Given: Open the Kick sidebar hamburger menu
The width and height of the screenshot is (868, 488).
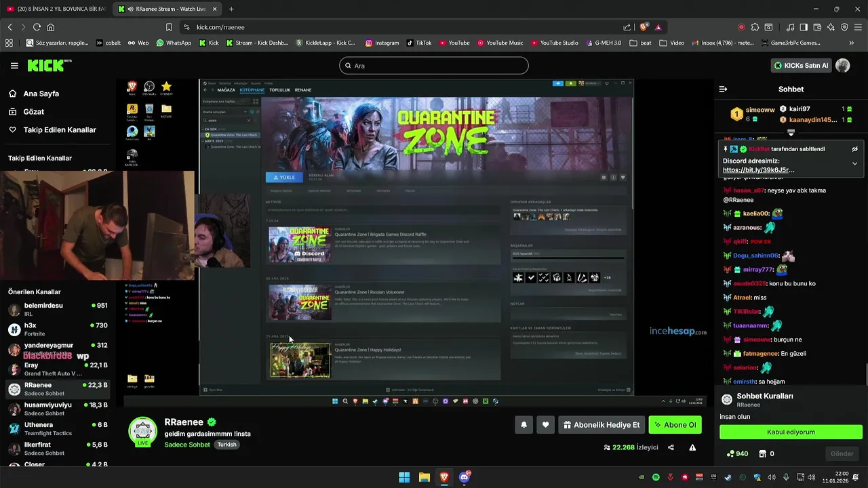Looking at the screenshot, I should pos(14,66).
